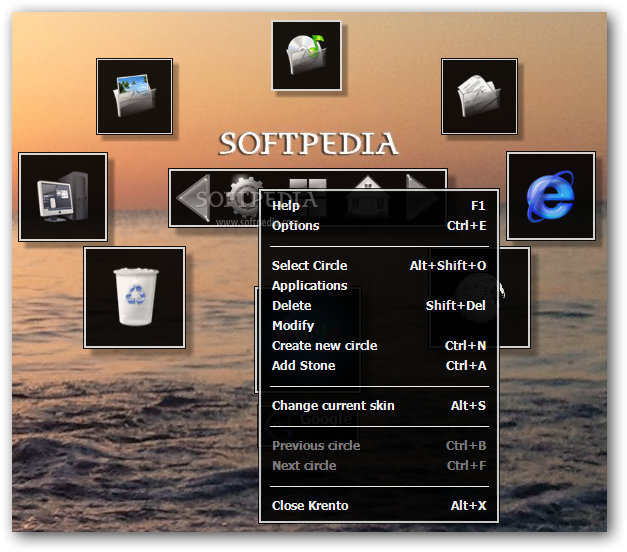Choose Create new circle
This screenshot has height=552, width=627.
(378, 346)
